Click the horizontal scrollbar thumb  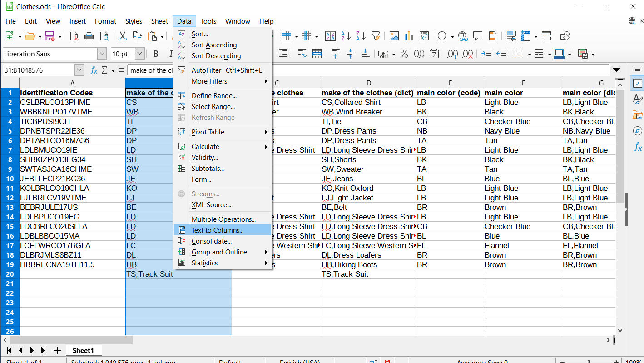[x=71, y=340]
